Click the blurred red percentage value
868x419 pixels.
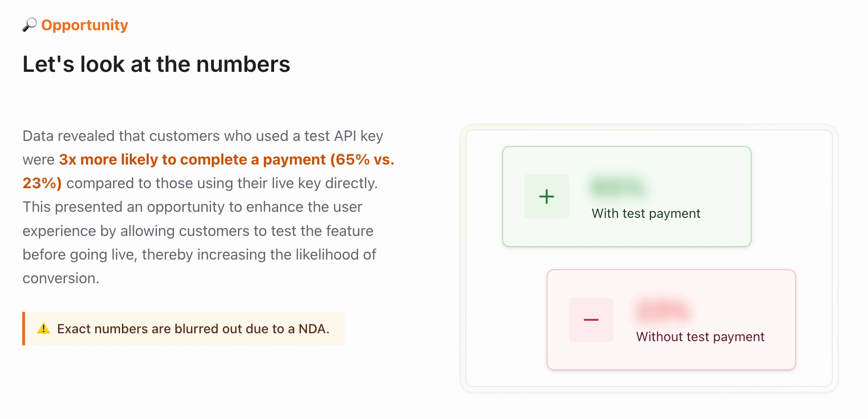tap(663, 311)
